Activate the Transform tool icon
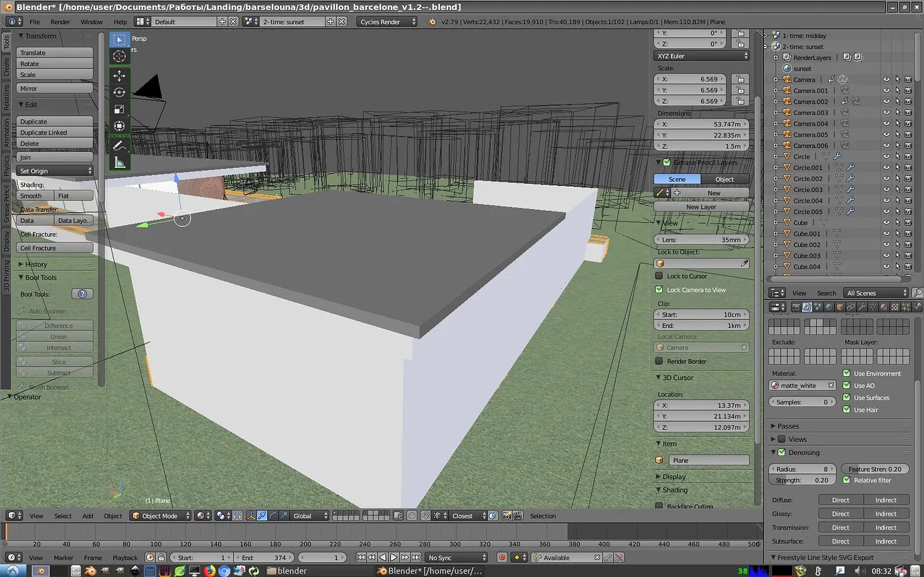Image resolution: width=924 pixels, height=577 pixels. click(119, 126)
